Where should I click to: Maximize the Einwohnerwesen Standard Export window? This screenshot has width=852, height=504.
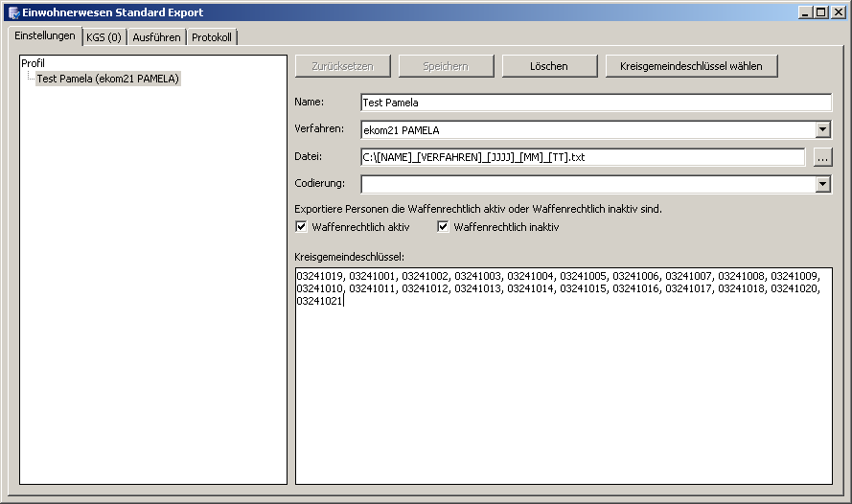821,12
